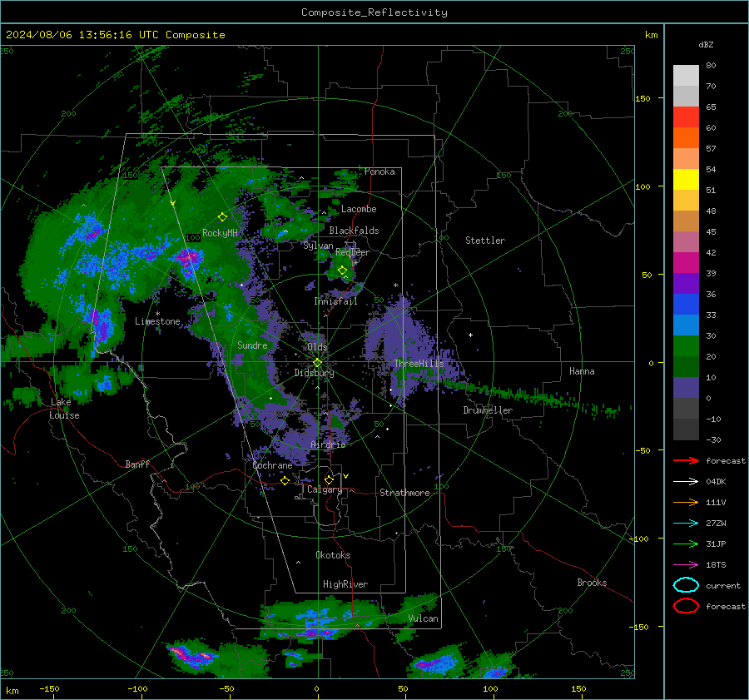Screen dimensions: 749x700
Task: Click the magenta 18TS arrow icon
Action: pos(686,565)
